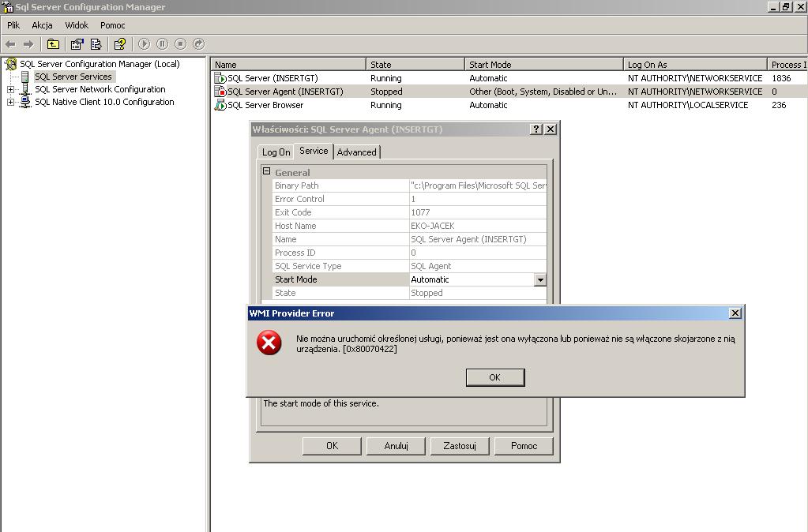Screen dimensions: 808x532
Task: Click the Start Mode property label
Action: tap(295, 279)
